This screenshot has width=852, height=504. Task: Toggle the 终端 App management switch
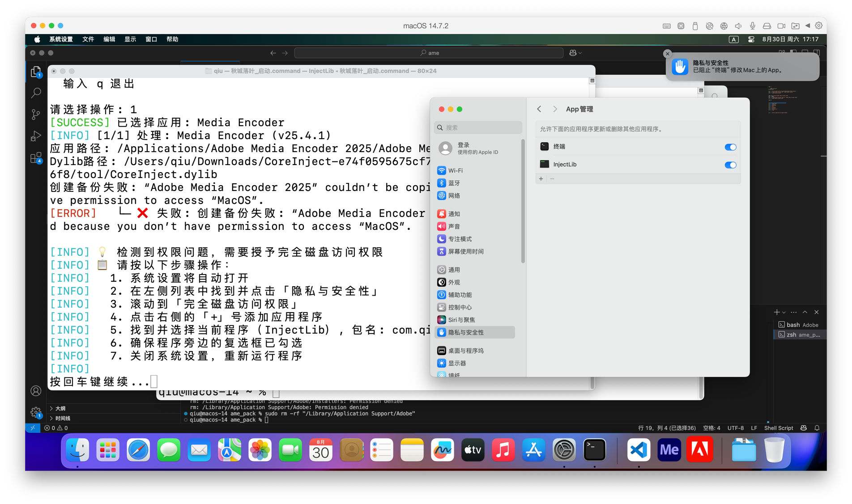pos(730,147)
